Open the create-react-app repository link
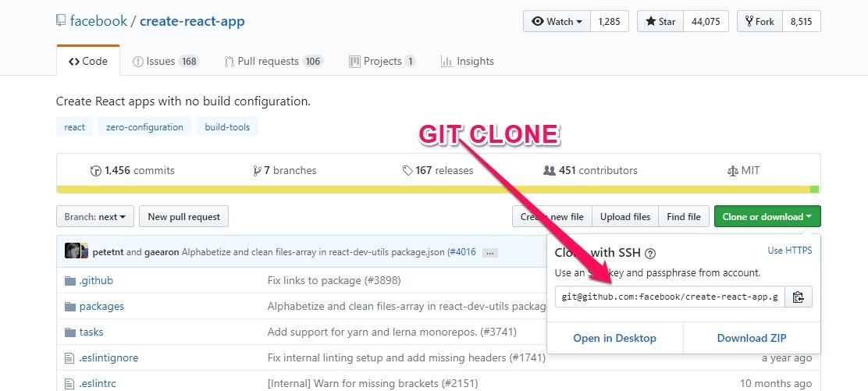The image size is (868, 391). tap(192, 22)
